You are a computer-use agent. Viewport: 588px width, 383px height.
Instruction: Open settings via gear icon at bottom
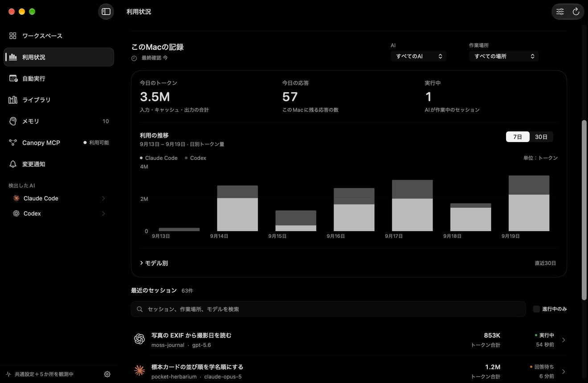107,374
